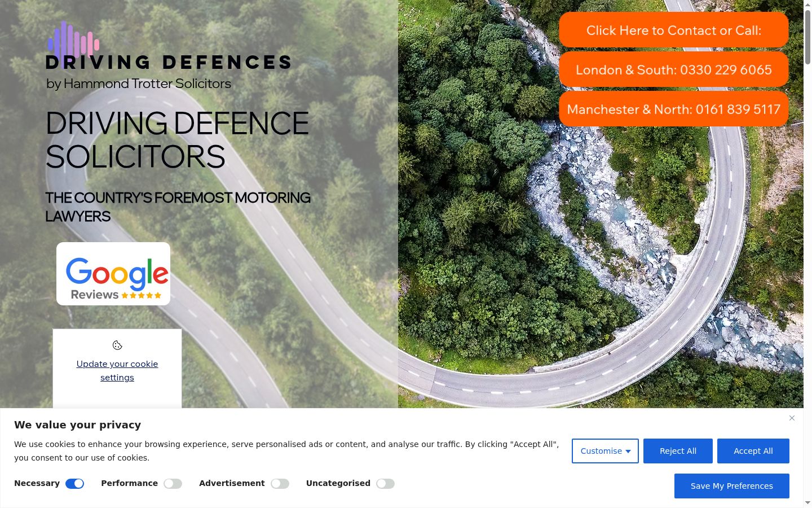
Task: Click the scrollbar down arrow
Action: pos(807,502)
